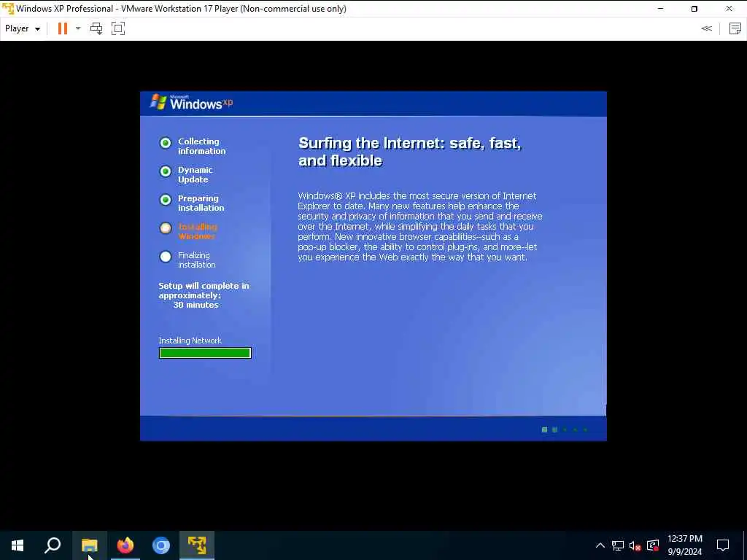Click the Dynamic Update step indicator
The image size is (747, 560).
[166, 171]
